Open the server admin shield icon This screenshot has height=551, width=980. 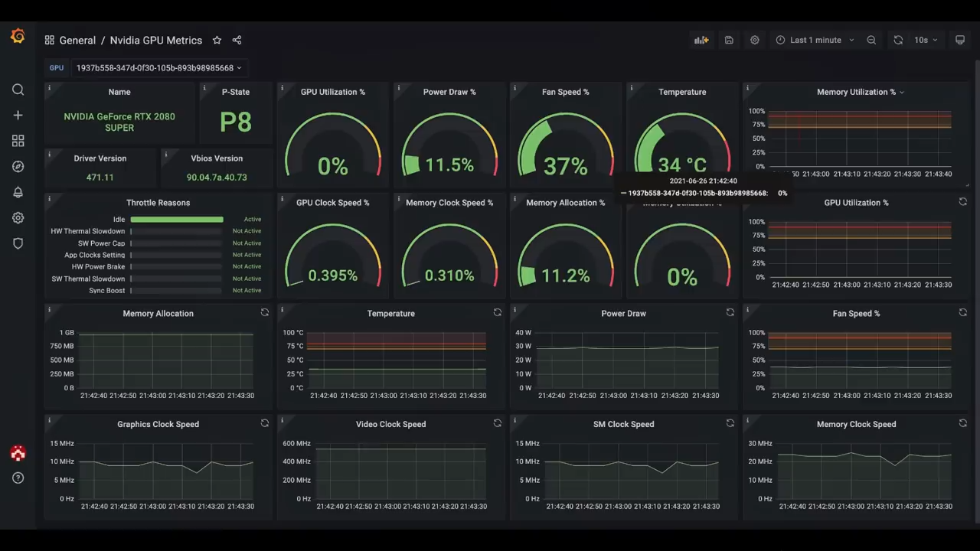pyautogui.click(x=18, y=243)
